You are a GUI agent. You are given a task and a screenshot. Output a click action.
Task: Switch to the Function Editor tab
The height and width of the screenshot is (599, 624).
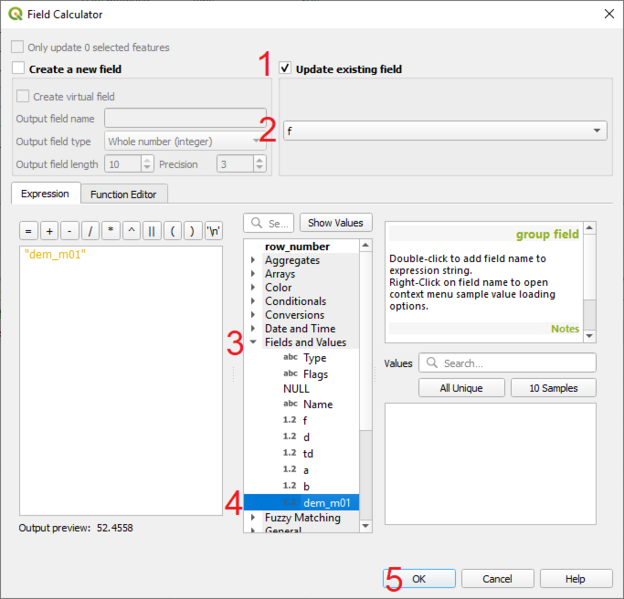coord(123,194)
